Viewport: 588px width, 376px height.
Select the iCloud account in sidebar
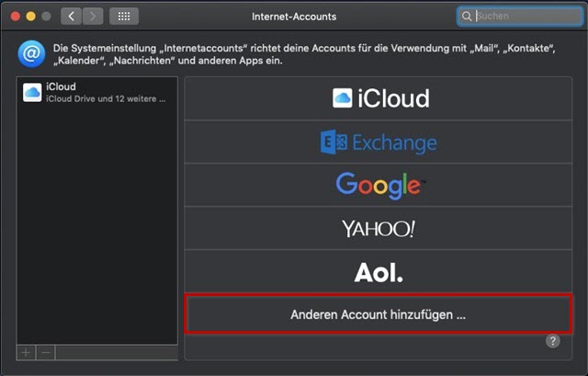(x=97, y=92)
